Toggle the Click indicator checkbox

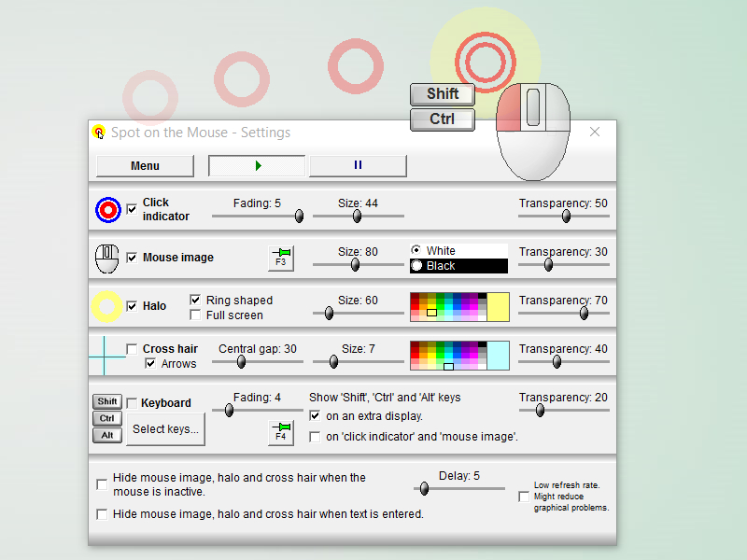click(132, 209)
